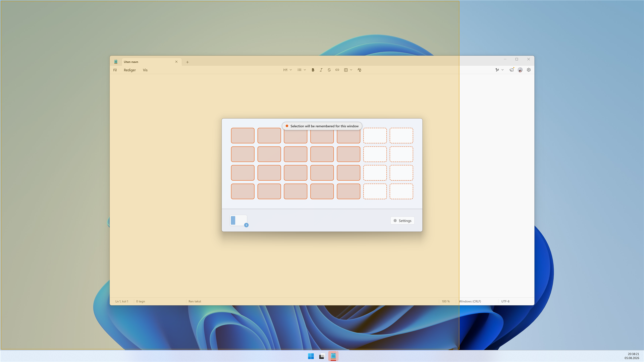Click the Notepad app icon in title bar

[x=116, y=62]
